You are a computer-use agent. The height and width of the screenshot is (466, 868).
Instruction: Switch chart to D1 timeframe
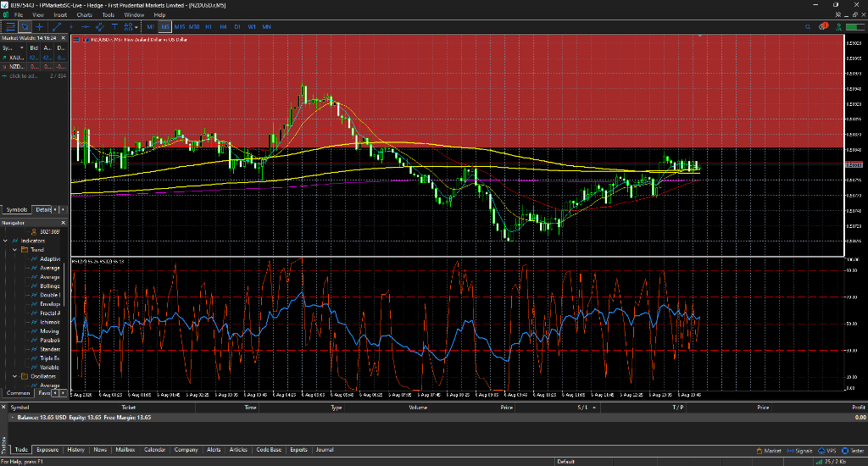coord(237,26)
